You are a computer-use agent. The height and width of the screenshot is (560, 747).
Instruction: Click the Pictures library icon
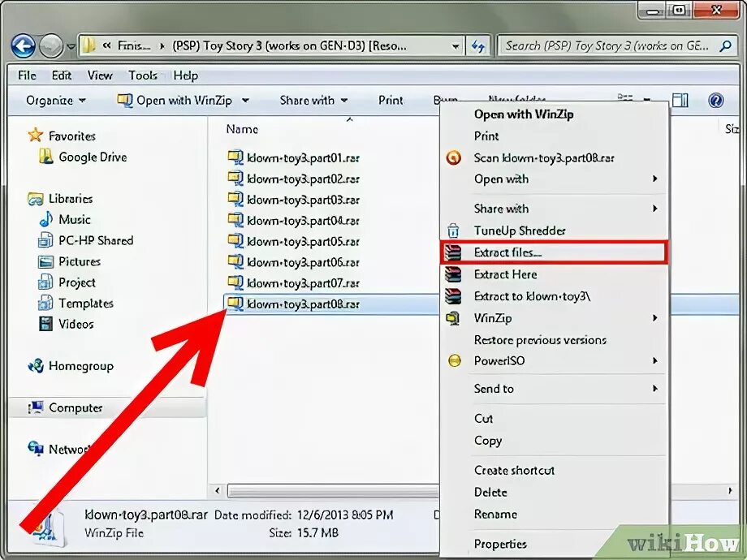[x=45, y=261]
